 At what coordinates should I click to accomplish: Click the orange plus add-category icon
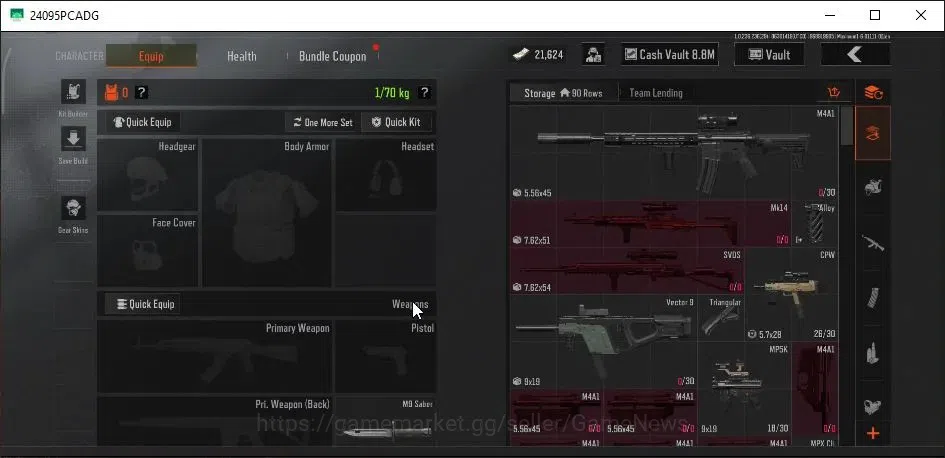873,433
